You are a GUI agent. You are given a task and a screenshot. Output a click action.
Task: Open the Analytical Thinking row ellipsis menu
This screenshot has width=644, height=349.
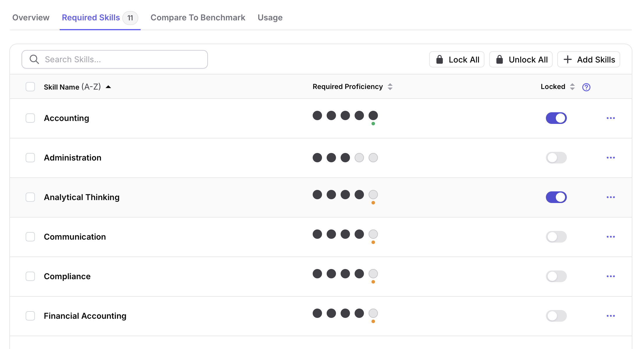pos(611,197)
